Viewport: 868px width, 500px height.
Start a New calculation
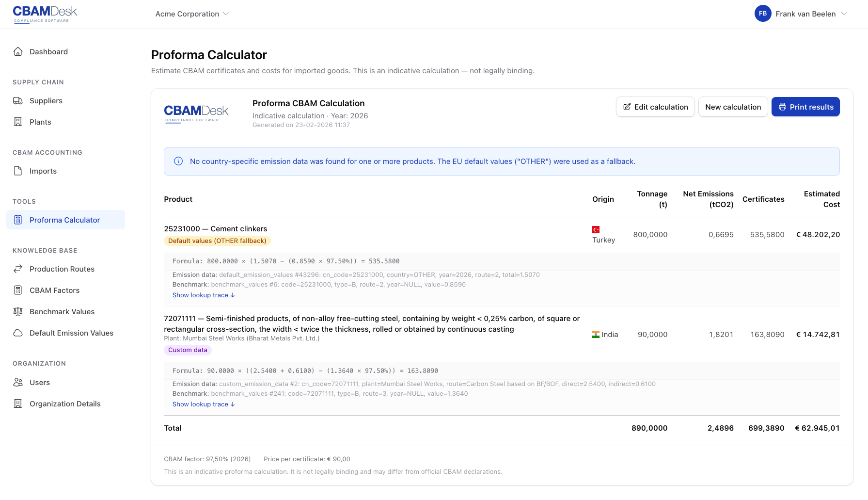click(733, 107)
